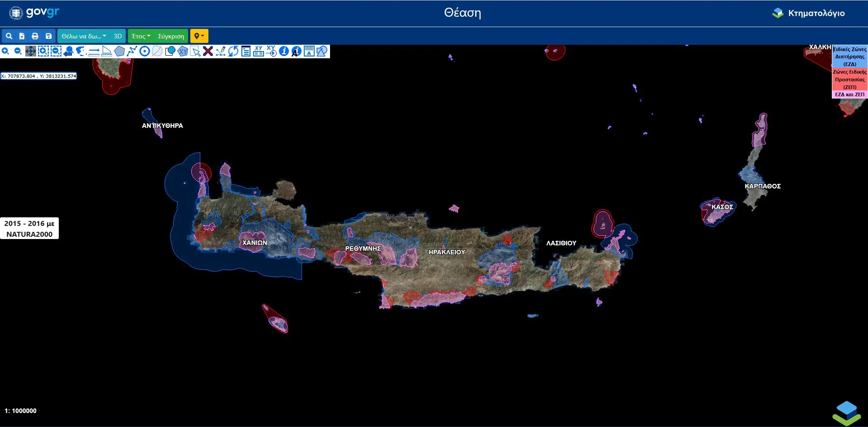This screenshot has height=427, width=868.
Task: Click the print icon
Action: (35, 36)
